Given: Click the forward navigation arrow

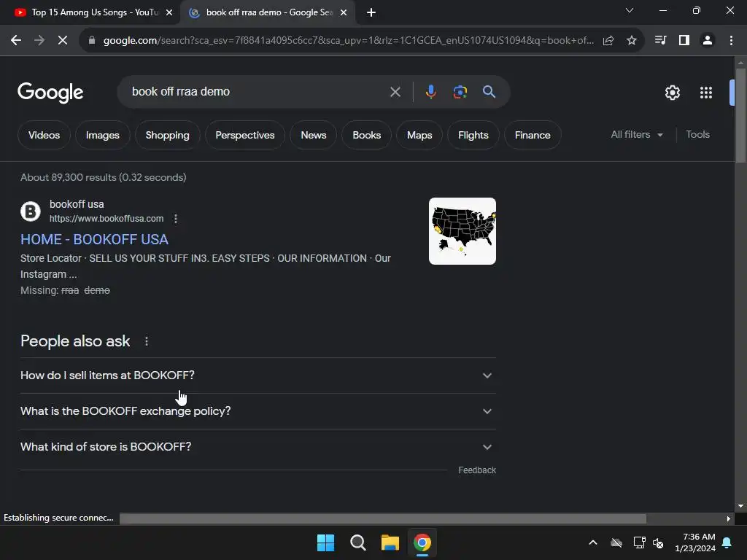Looking at the screenshot, I should 39,41.
